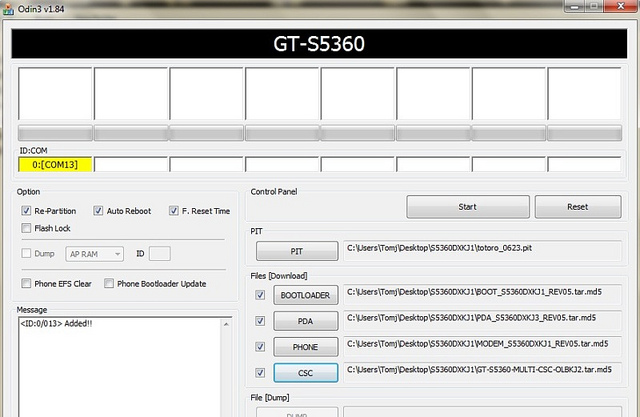Viewport: 640px width, 417px height.
Task: Click the totoro_0623.pit path field
Action: (x=482, y=251)
